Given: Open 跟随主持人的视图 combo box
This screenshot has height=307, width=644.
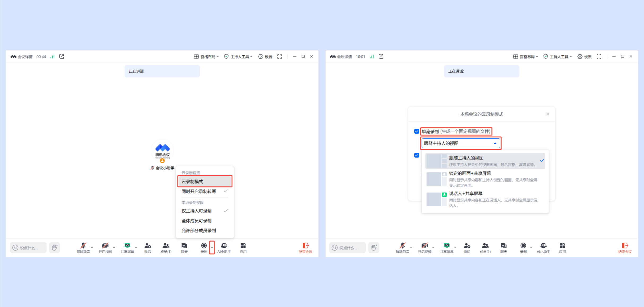Looking at the screenshot, I should (461, 143).
